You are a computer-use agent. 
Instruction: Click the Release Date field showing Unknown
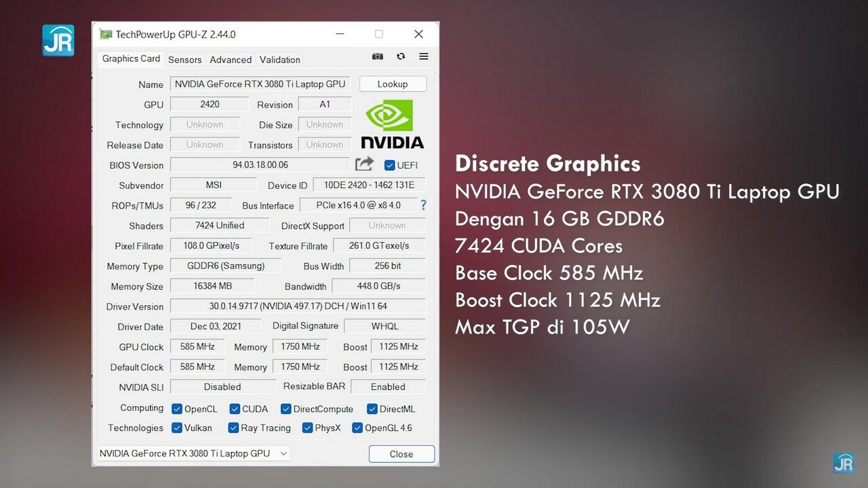point(205,145)
